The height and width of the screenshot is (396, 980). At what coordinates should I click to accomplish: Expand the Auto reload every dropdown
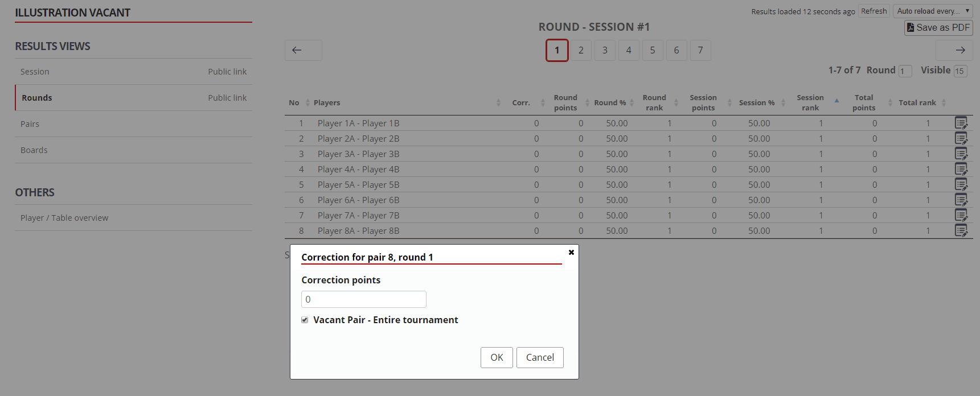pyautogui.click(x=932, y=11)
